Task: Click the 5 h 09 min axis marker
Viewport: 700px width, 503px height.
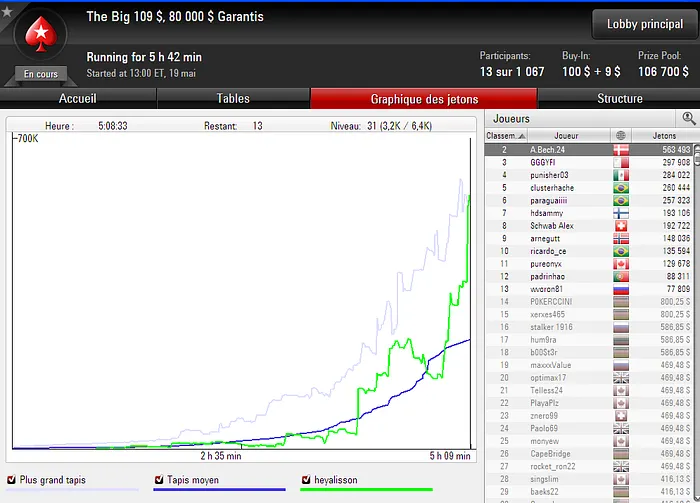Action: tap(450, 456)
